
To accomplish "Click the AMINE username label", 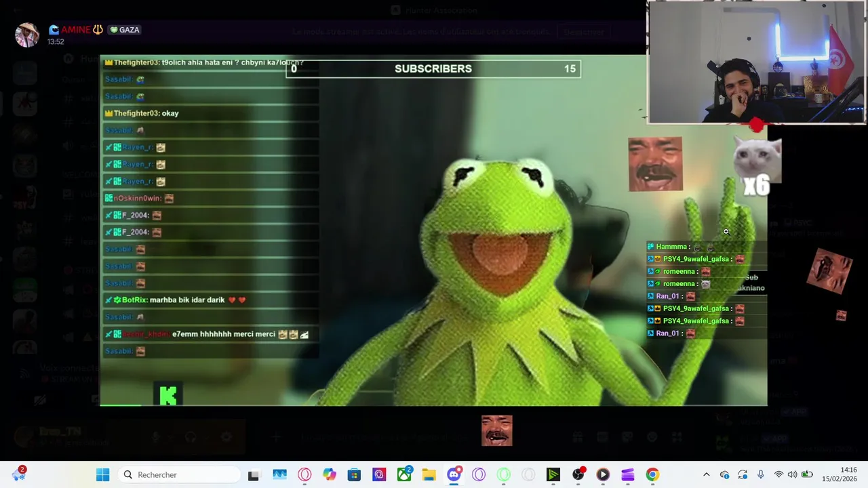I will 76,30.
